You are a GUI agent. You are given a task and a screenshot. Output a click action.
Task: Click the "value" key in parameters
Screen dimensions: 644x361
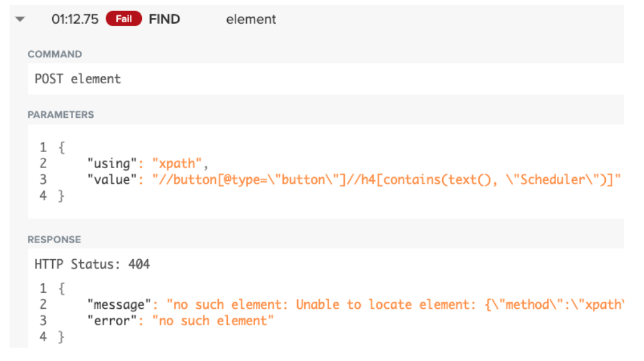click(x=112, y=180)
